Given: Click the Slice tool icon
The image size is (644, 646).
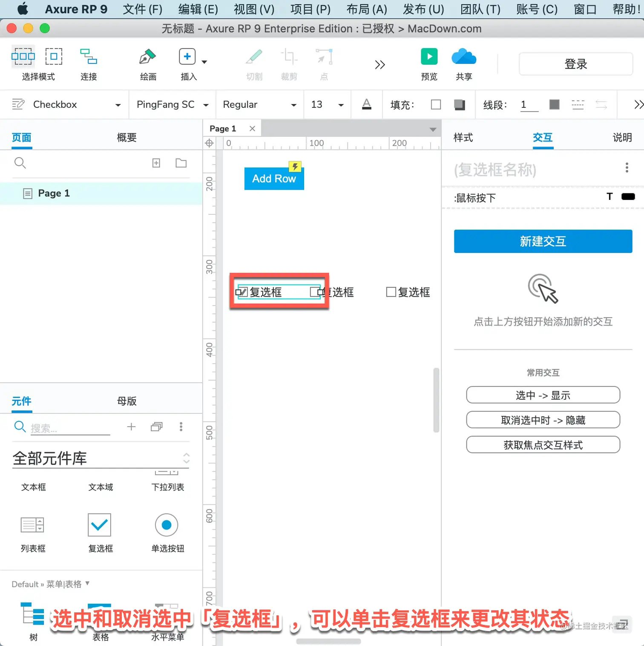Looking at the screenshot, I should (x=254, y=56).
